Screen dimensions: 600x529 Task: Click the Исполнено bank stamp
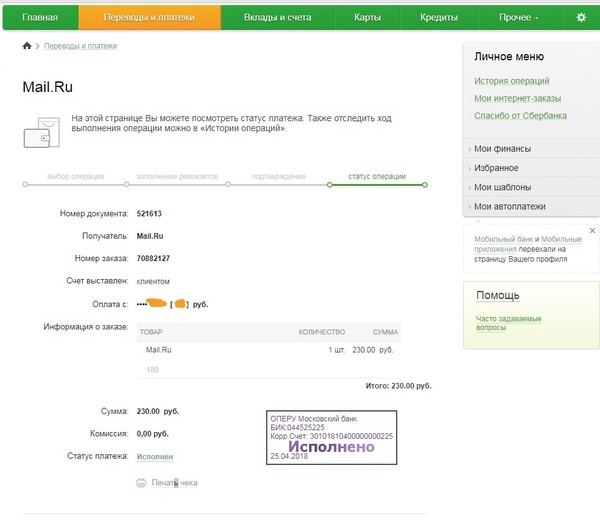pyautogui.click(x=331, y=438)
